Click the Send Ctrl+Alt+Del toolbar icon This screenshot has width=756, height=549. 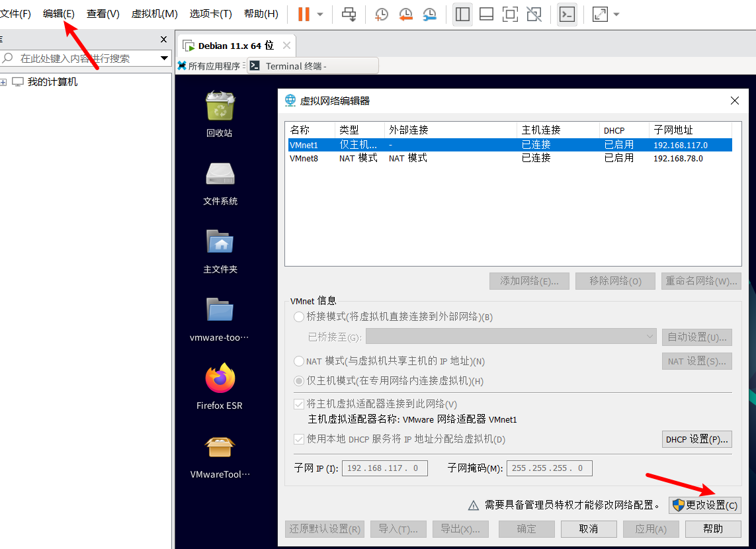coord(349,14)
